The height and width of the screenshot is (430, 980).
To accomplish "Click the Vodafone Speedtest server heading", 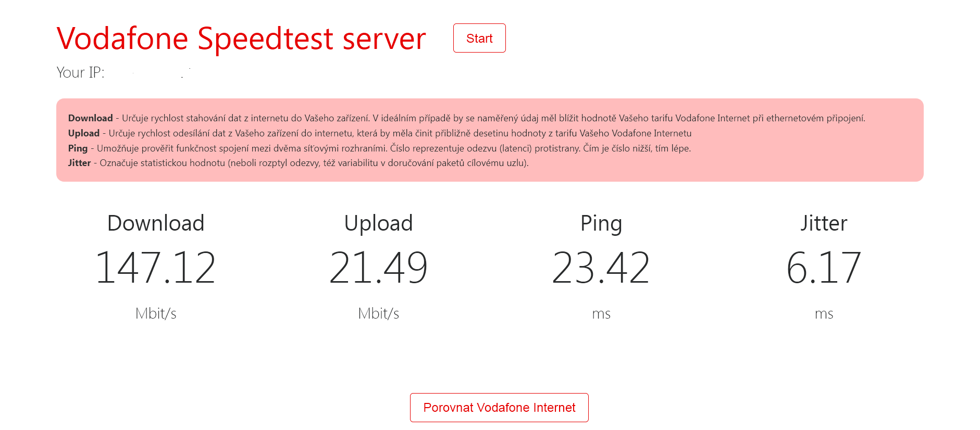I will [x=241, y=39].
